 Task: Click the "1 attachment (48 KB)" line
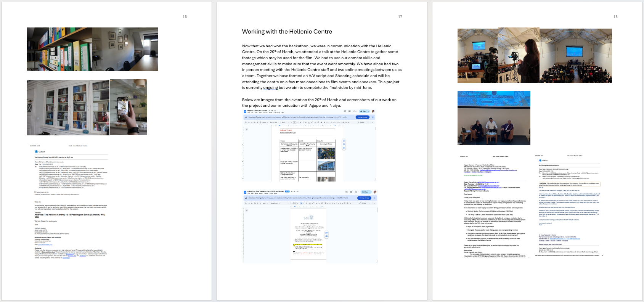point(42,192)
